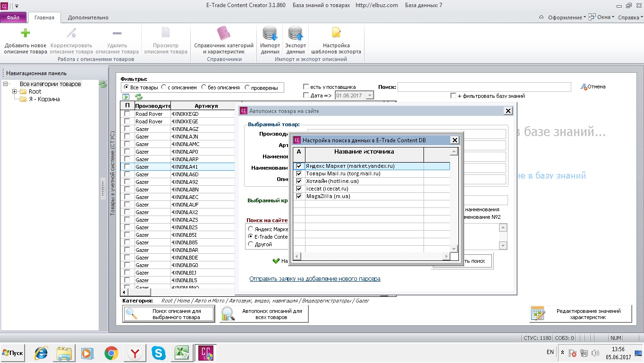Switch to the Дополнительно ribbon tab
The image size is (644, 363).
pyautogui.click(x=88, y=17)
